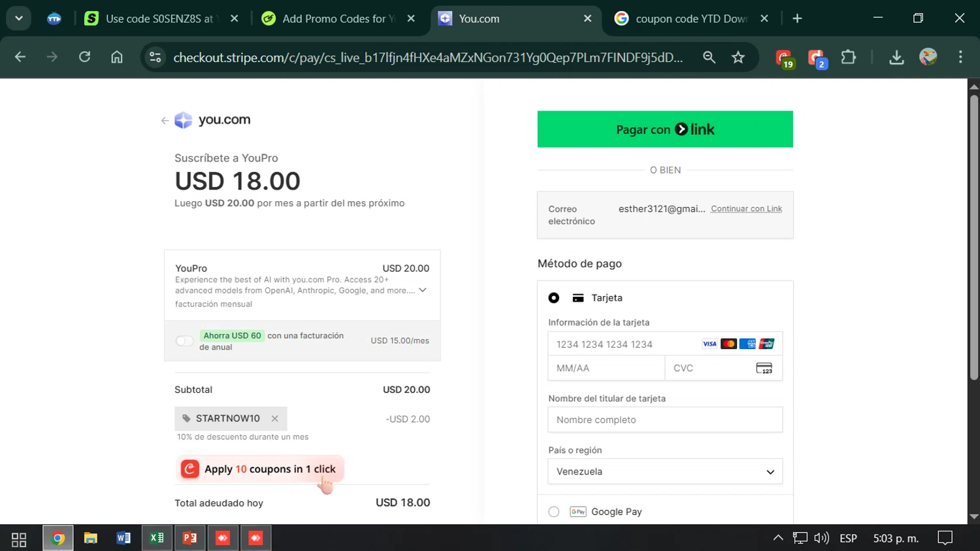980x551 pixels.
Task: Open coupon extension with badge 2
Action: 817,58
